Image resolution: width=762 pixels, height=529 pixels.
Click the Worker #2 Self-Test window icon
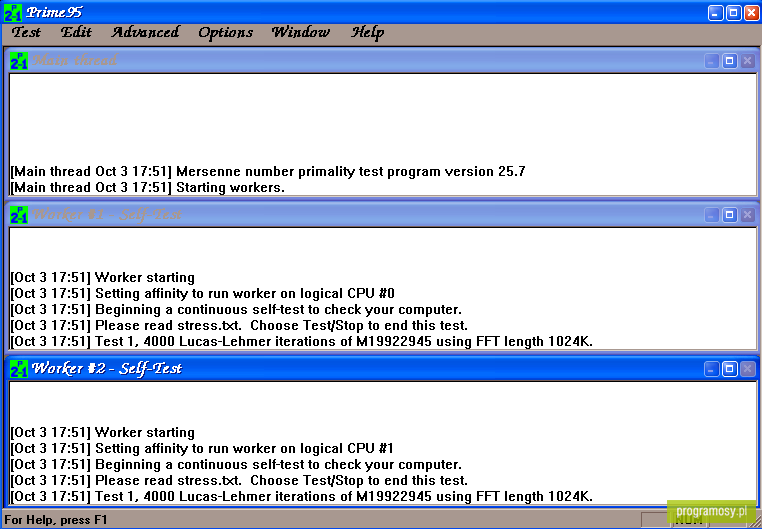(19, 369)
